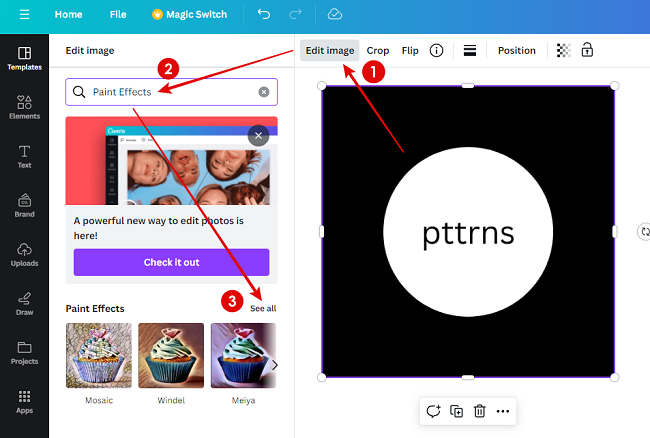Select the pttrns image on the canvas
Viewport: 650px width, 438px height.
click(x=468, y=232)
